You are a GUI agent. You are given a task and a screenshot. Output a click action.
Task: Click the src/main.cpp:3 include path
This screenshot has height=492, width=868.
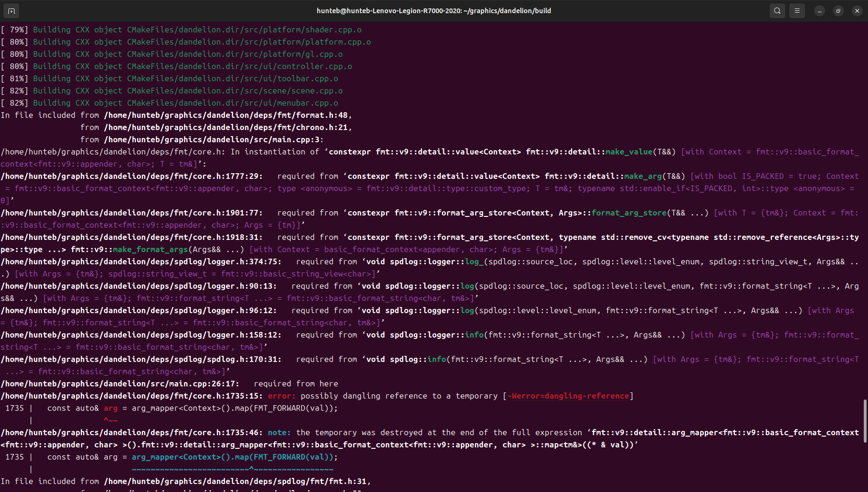click(213, 139)
